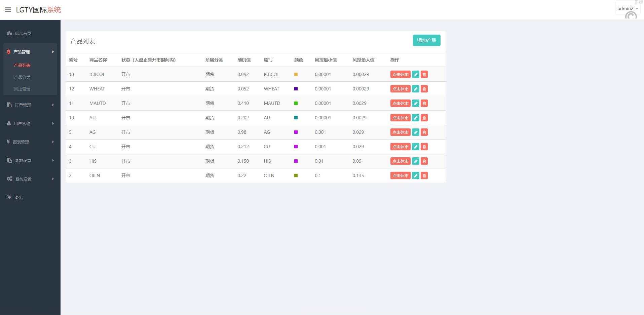Screen dimensions: 644x315
Task: Remove OILN product using trash icon
Action: point(424,176)
